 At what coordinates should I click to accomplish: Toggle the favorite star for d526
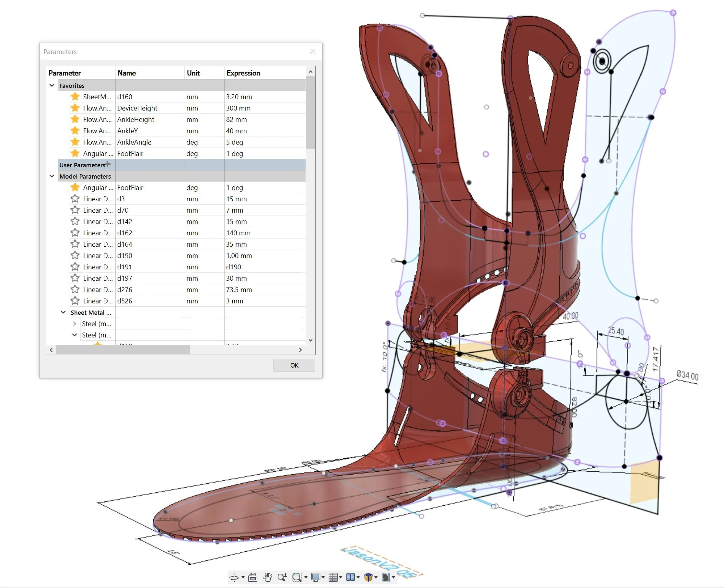tap(75, 301)
